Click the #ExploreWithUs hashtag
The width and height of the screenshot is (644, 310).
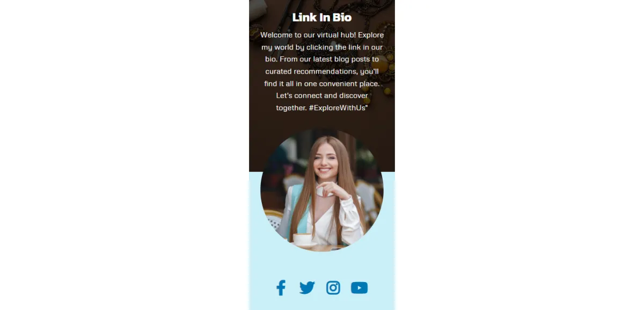[338, 107]
